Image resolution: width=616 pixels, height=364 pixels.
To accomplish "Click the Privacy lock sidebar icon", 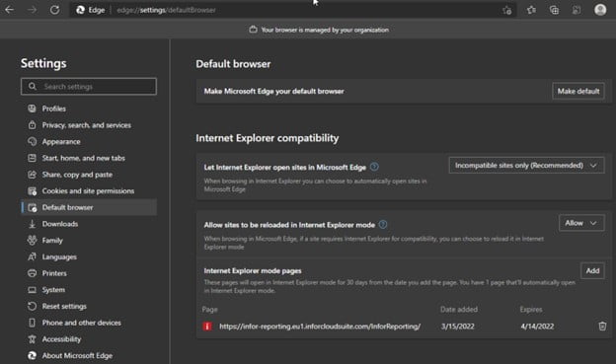I will (x=32, y=125).
